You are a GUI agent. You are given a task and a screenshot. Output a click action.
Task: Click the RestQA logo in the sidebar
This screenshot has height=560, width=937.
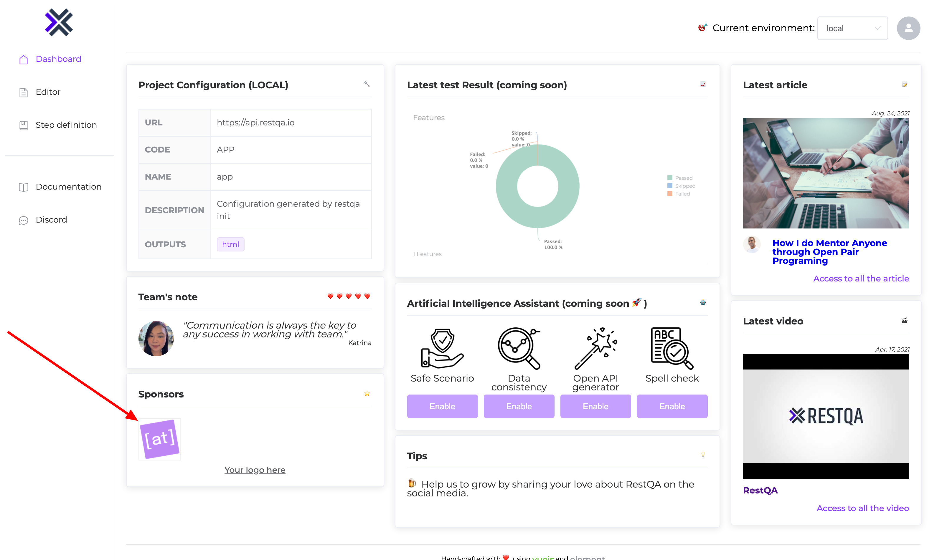click(59, 23)
